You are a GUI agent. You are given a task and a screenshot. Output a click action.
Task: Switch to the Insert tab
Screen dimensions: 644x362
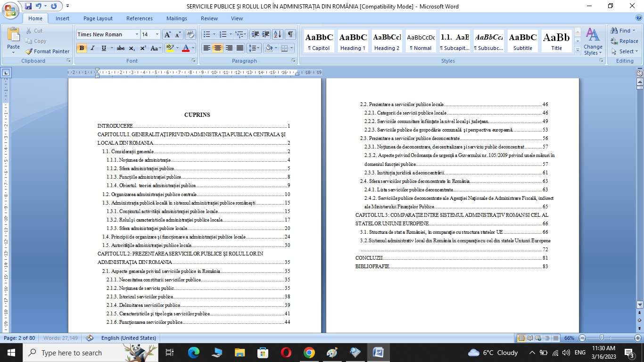(62, 18)
